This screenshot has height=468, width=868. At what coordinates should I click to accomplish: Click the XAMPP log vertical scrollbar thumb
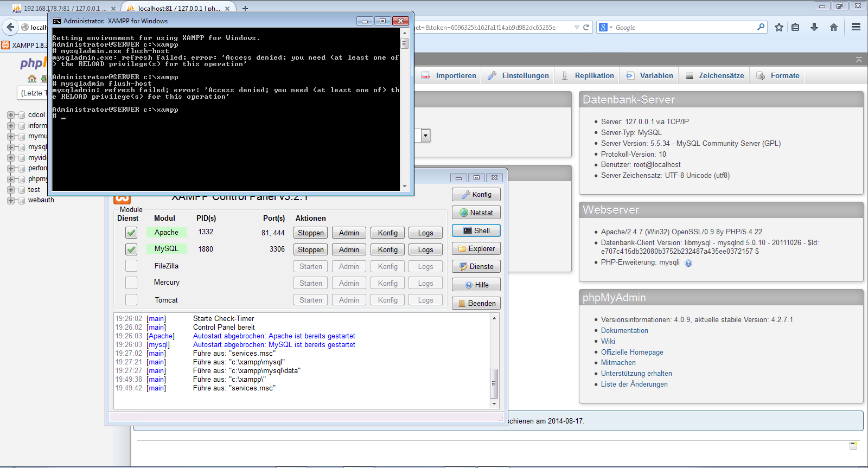pos(494,383)
